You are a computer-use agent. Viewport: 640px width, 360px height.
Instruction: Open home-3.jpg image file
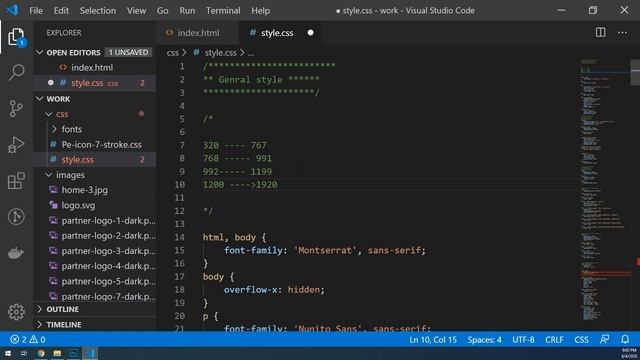pyautogui.click(x=84, y=190)
